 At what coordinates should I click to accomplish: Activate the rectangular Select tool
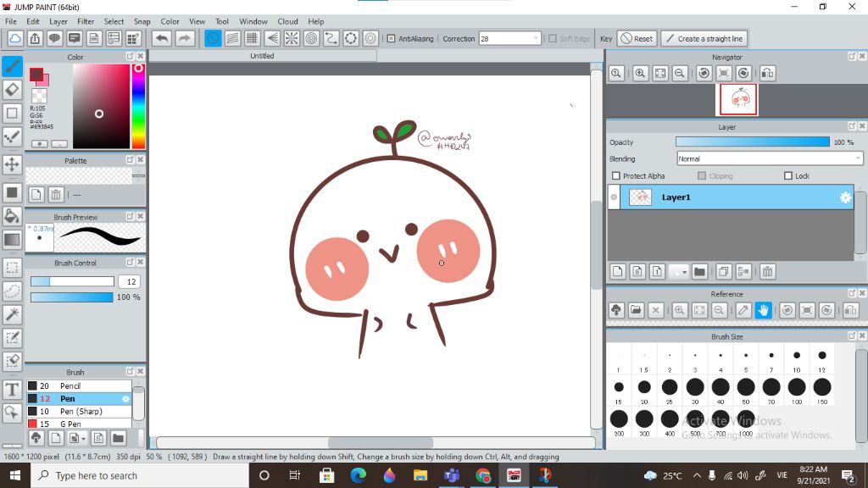click(12, 268)
